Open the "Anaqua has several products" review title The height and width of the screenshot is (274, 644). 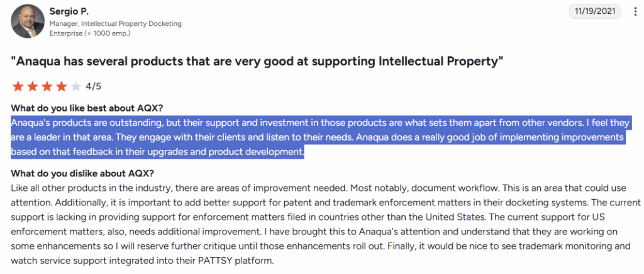257,62
